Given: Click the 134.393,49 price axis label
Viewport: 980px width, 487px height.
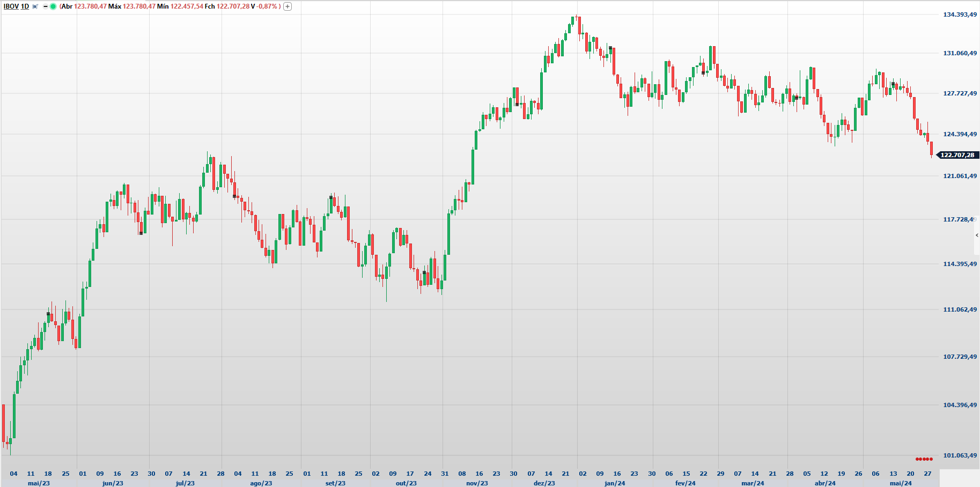Looking at the screenshot, I should (960, 14).
